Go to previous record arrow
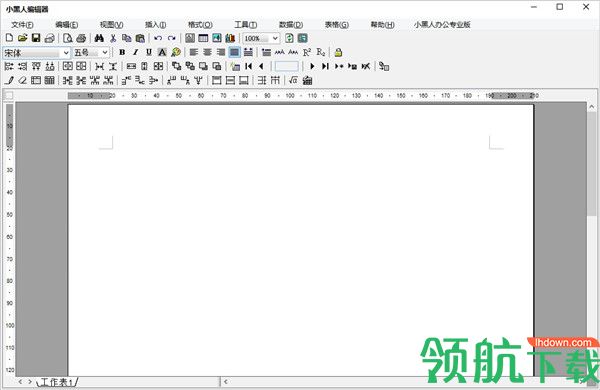The height and width of the screenshot is (390, 600). click(x=262, y=66)
